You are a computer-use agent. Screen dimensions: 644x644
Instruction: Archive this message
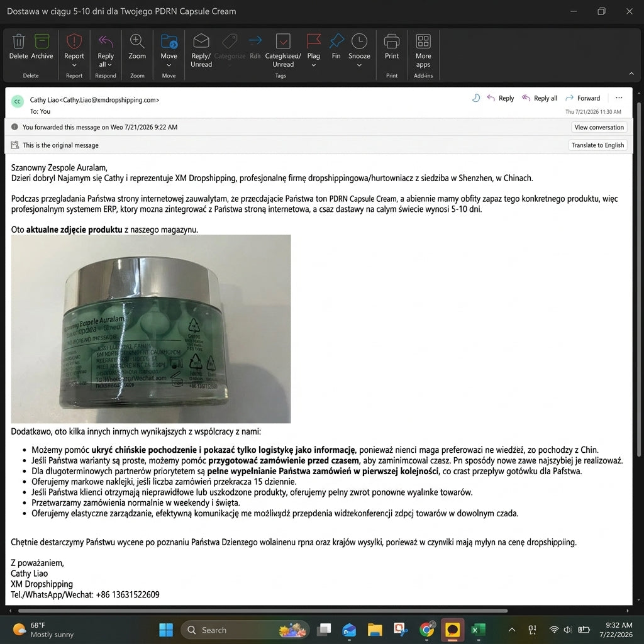coord(42,47)
